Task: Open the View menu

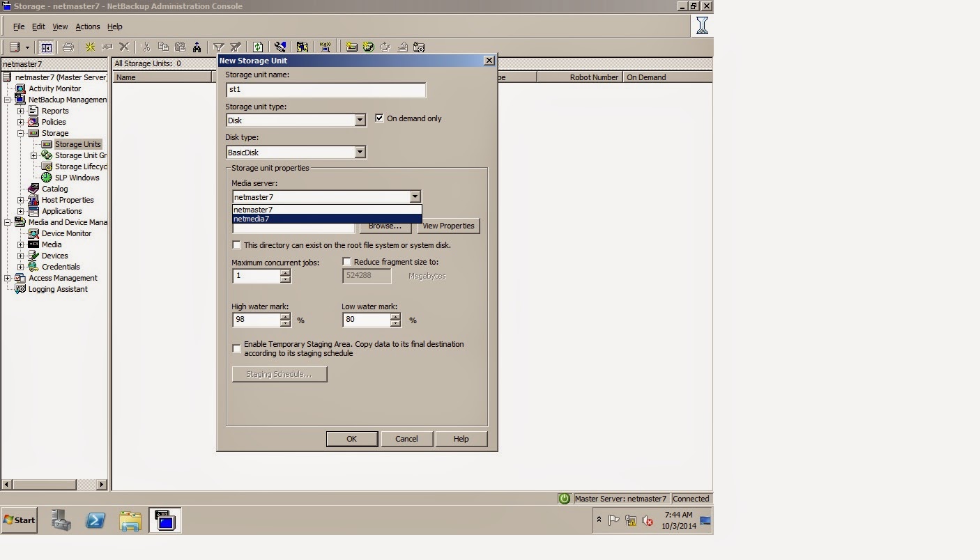Action: 60,26
